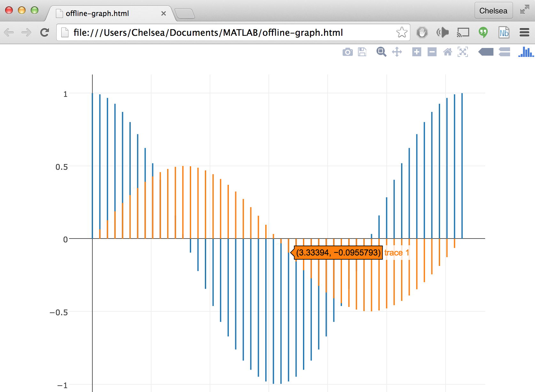This screenshot has height=392, width=535.
Task: Toggle hand panning in the browser toolbar
Action: 422,32
